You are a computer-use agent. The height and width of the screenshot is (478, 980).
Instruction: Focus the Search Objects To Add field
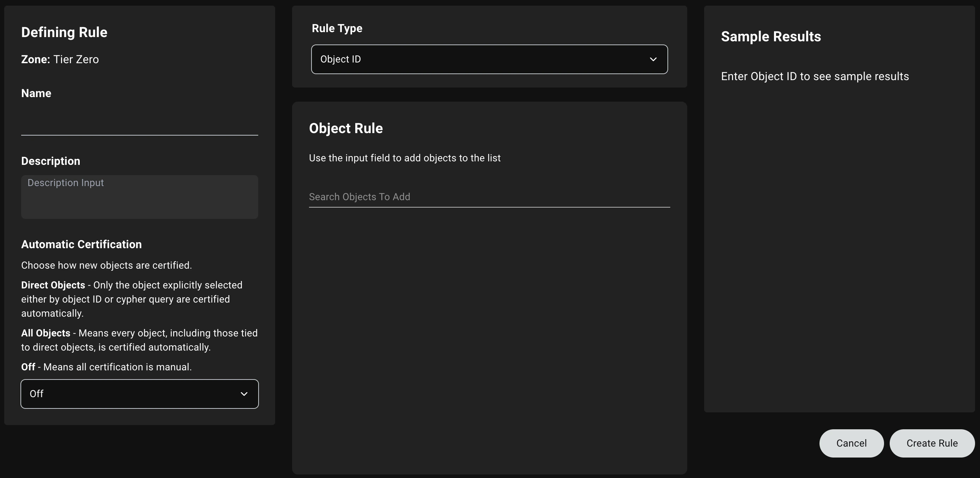tap(489, 197)
